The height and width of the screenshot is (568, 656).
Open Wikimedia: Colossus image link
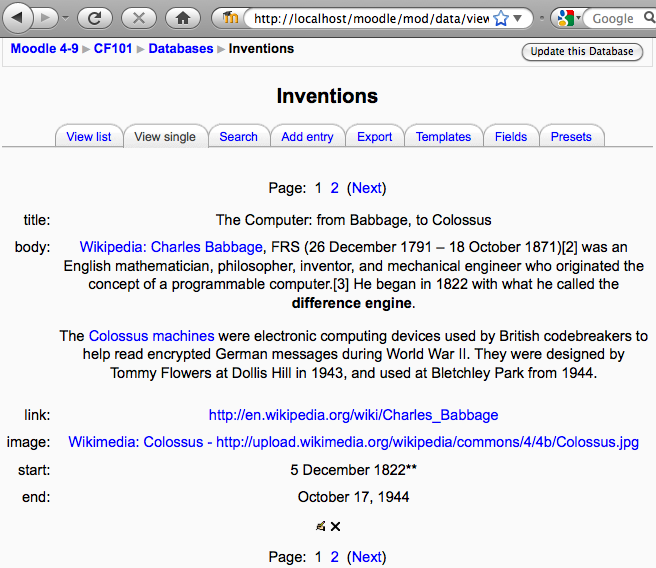pyautogui.click(x=354, y=442)
